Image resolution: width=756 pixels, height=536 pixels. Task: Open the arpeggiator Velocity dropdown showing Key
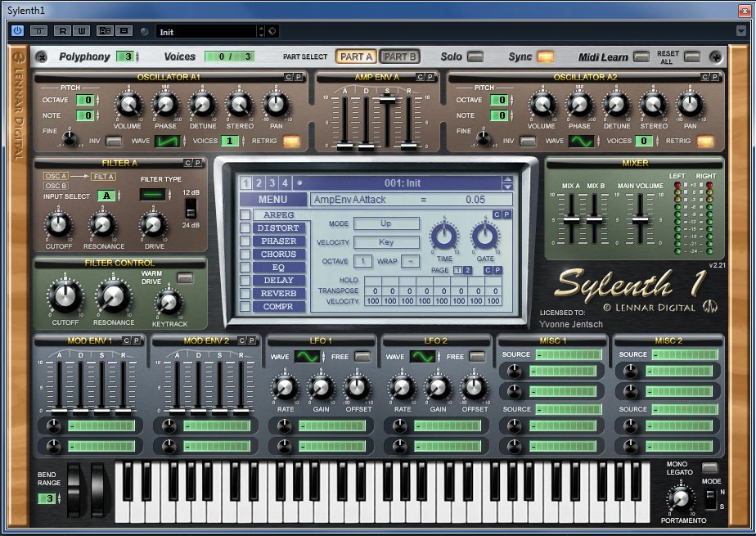(x=386, y=242)
